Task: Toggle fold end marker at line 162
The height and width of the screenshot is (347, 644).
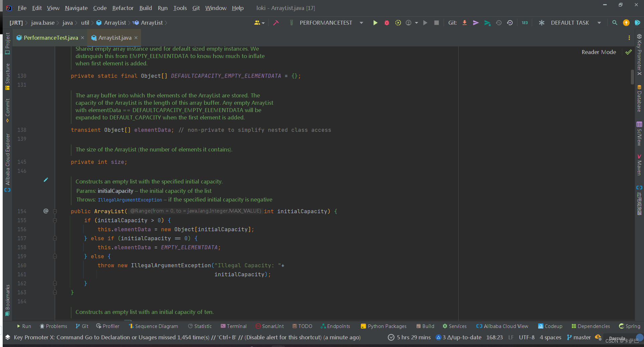Action: [55, 283]
